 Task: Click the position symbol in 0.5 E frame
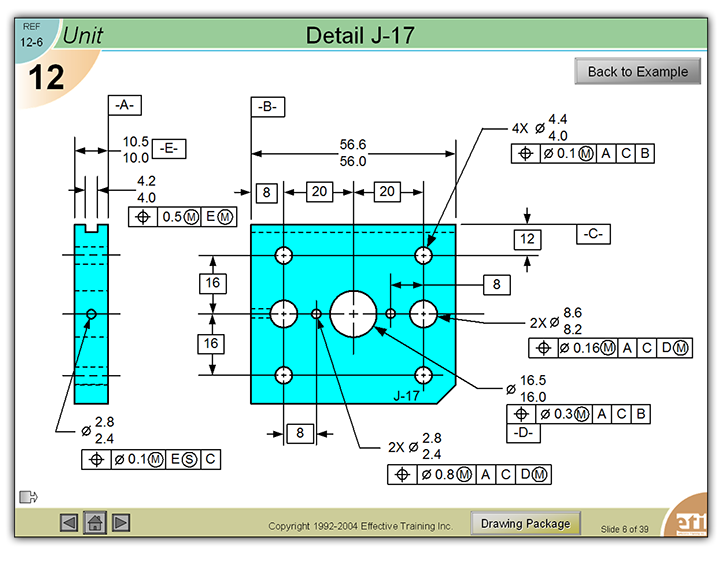pos(143,217)
